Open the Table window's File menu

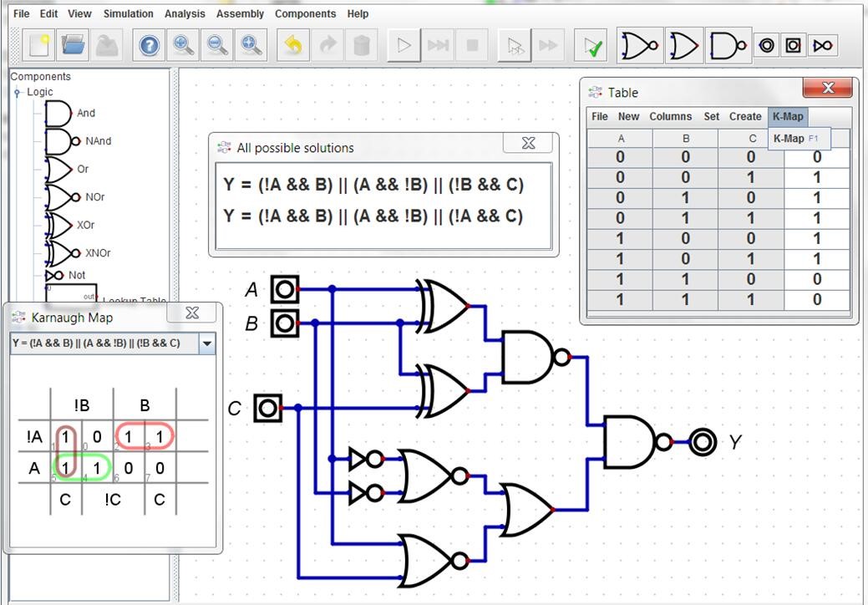pos(600,117)
